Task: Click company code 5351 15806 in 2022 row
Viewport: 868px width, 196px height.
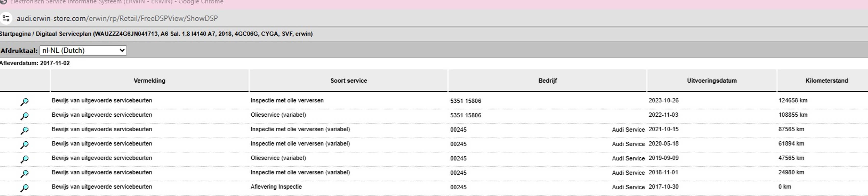Action: (x=466, y=115)
